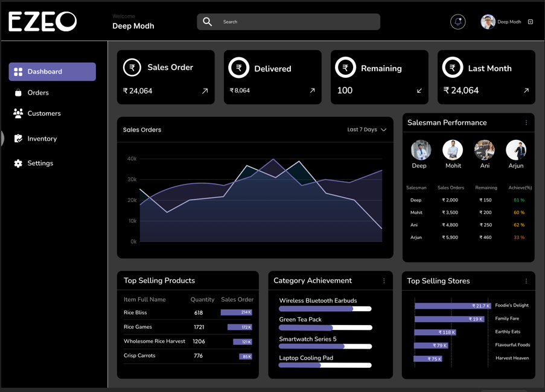
Task: Go to the Orders page
Action: pyautogui.click(x=37, y=93)
